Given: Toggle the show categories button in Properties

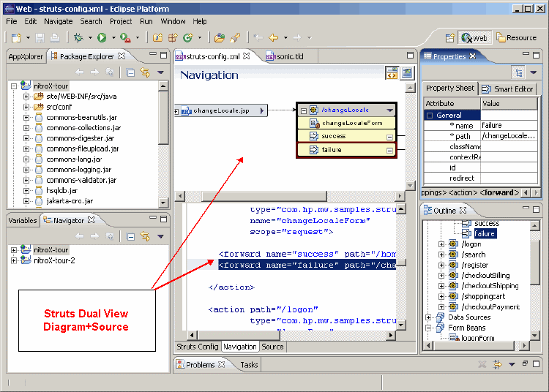Looking at the screenshot, I should (519, 72).
